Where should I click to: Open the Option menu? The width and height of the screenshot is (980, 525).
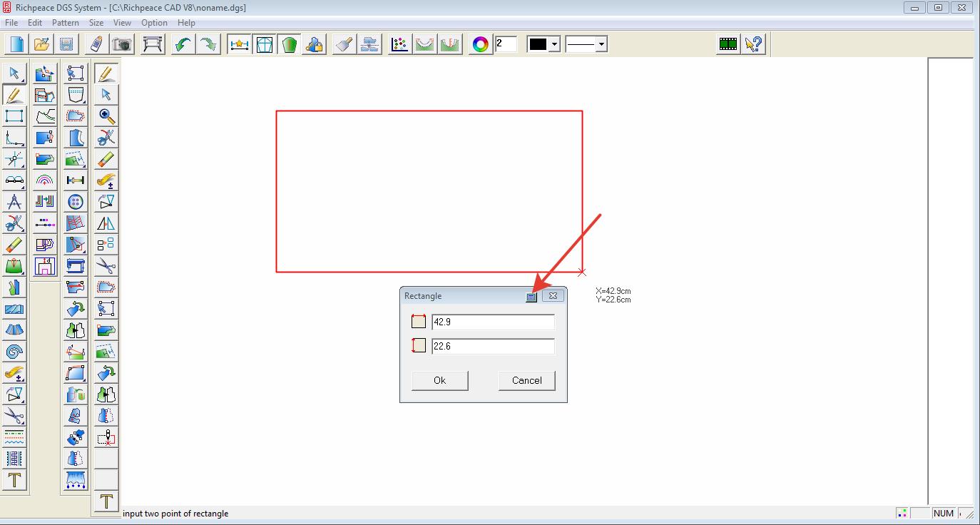(x=154, y=23)
